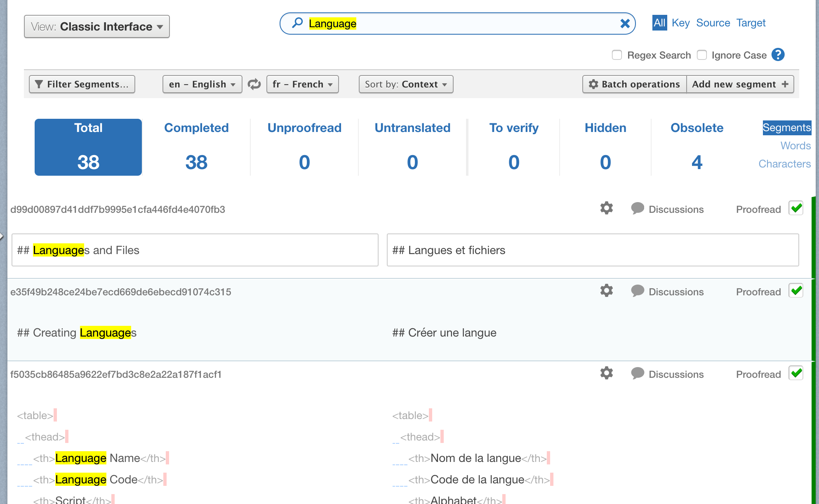Expand the fr – French target language dropdown
The width and height of the screenshot is (819, 504).
click(x=302, y=84)
